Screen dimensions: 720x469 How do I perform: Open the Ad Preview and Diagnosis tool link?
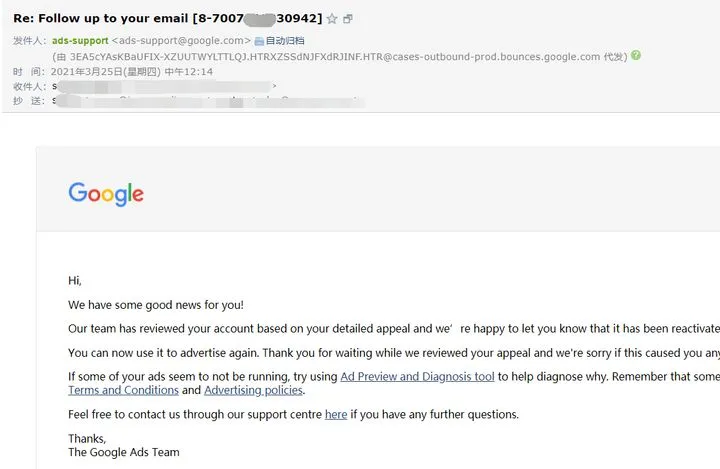coord(417,377)
